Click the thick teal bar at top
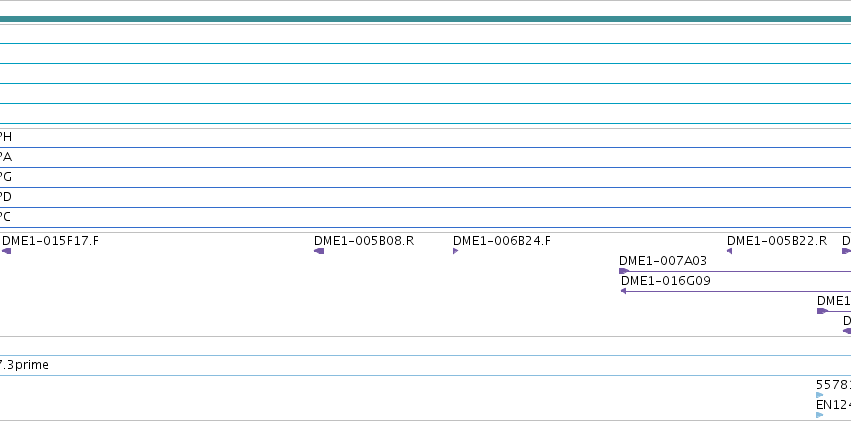 (x=426, y=20)
